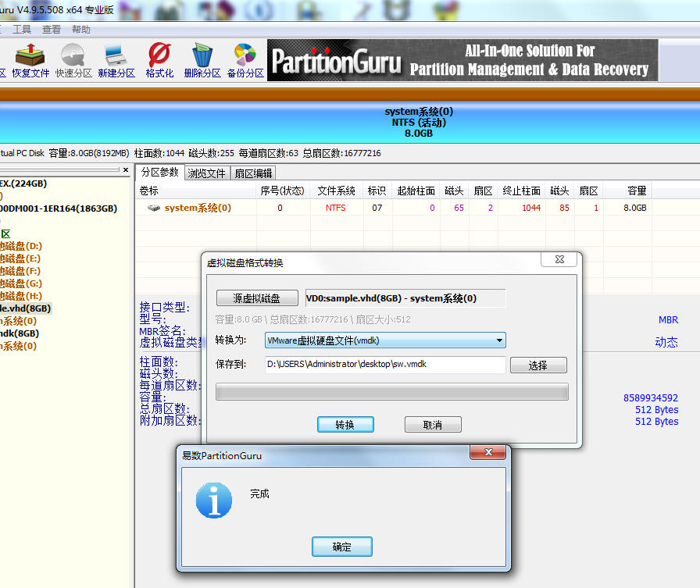Click the 选择 browse button
Screen dimensions: 700x588
(538, 365)
